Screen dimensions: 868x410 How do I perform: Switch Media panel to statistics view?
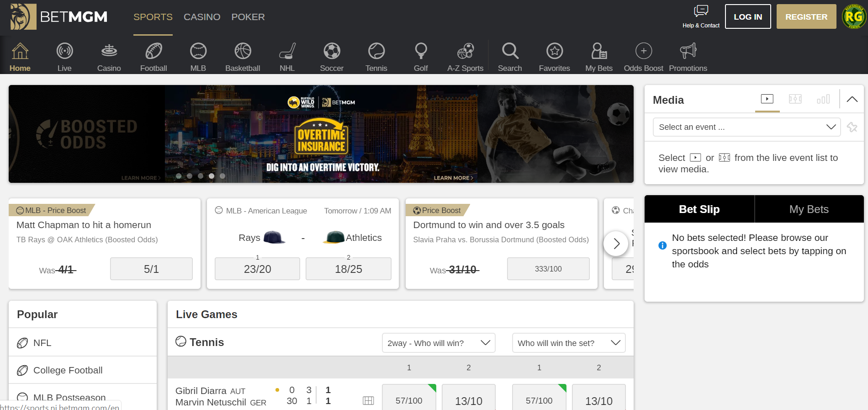823,99
